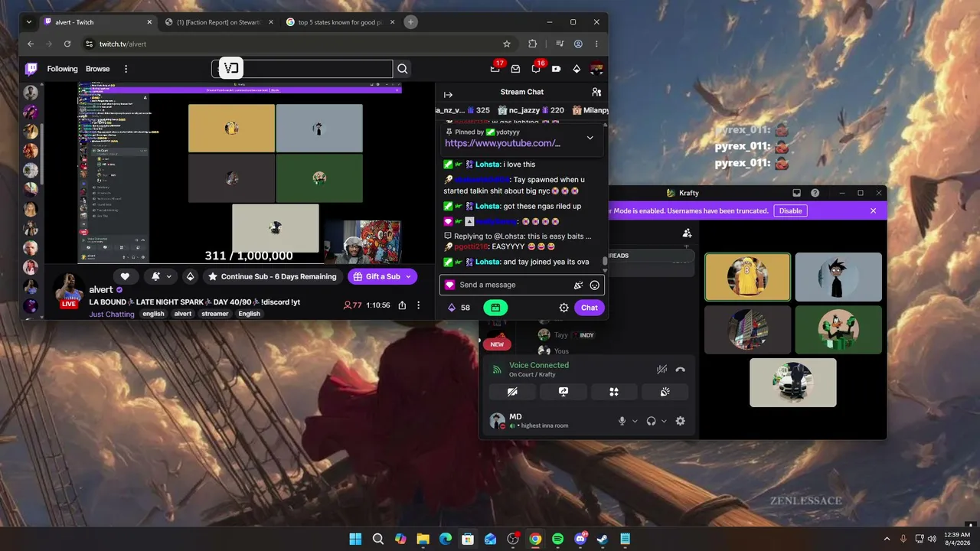The image size is (980, 551).
Task: Open the Twitch whispers icon
Action: point(515,69)
